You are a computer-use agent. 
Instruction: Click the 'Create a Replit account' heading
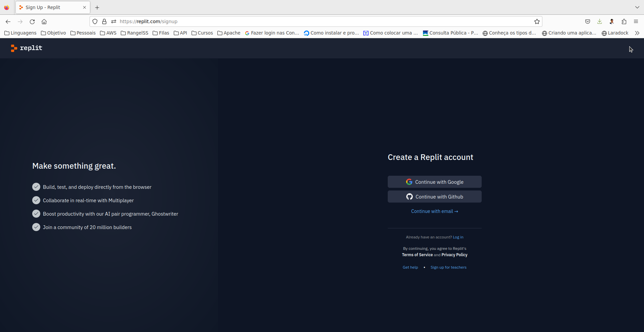point(430,157)
